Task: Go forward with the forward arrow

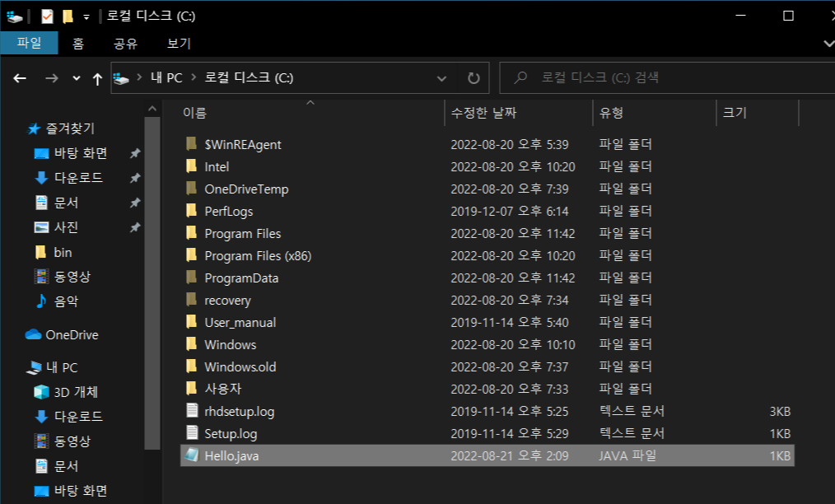Action: tap(52, 78)
